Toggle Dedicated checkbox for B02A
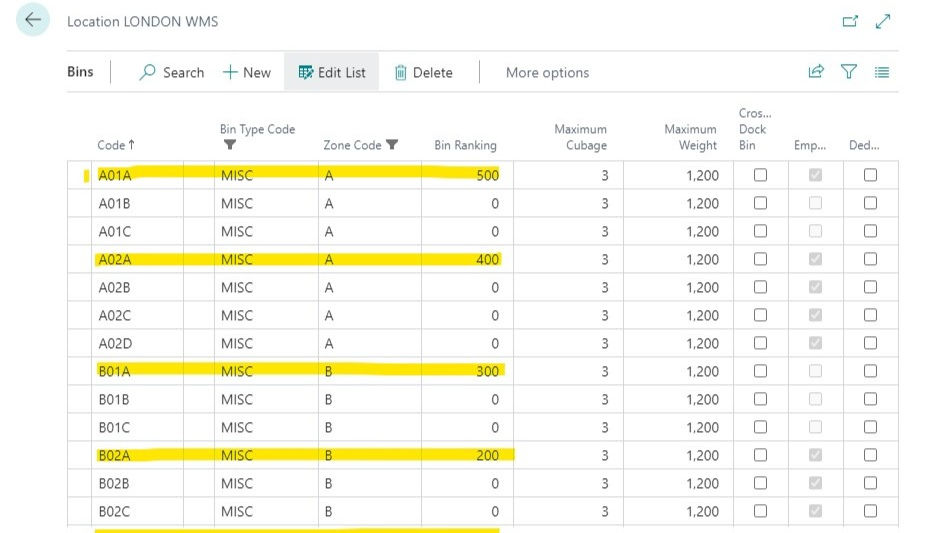Screen dimensions: 949x533 click(x=870, y=455)
